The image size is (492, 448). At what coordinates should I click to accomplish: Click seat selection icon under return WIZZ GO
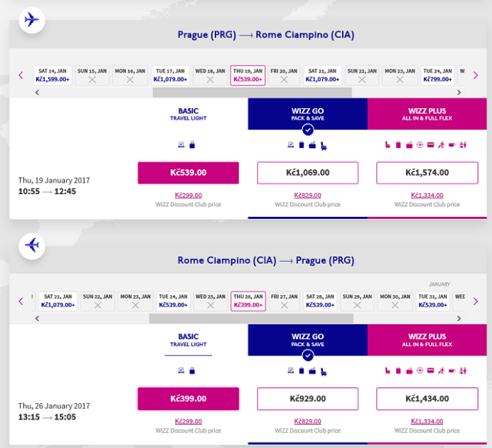coord(323,372)
